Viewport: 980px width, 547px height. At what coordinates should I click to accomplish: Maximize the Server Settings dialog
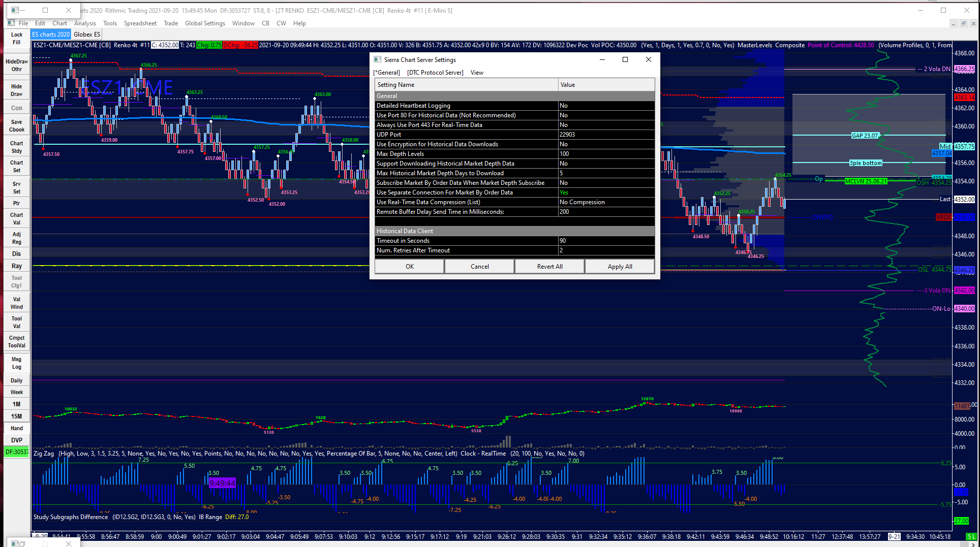click(625, 59)
